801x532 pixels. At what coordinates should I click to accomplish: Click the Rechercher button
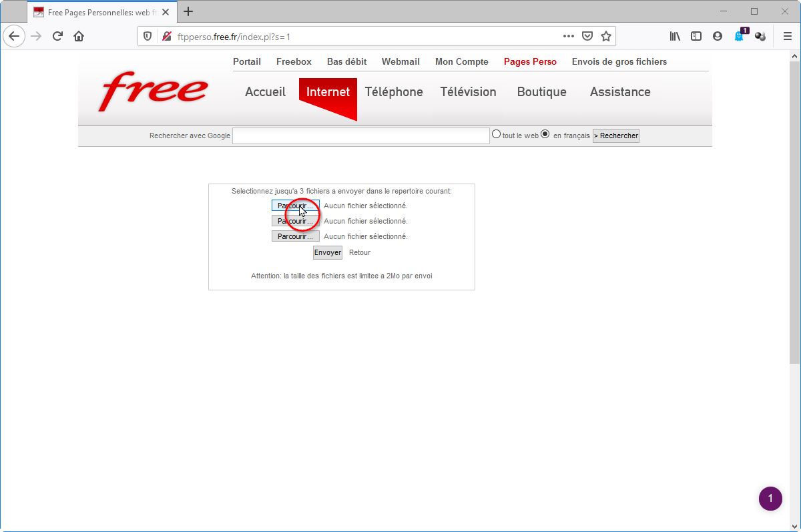pyautogui.click(x=616, y=136)
